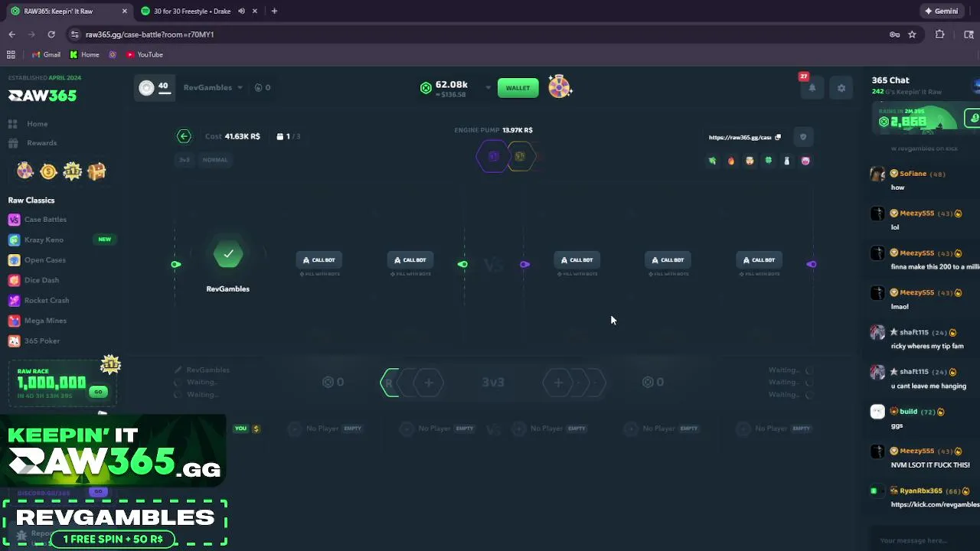
Task: Open Home in the sidebar
Action: point(37,124)
